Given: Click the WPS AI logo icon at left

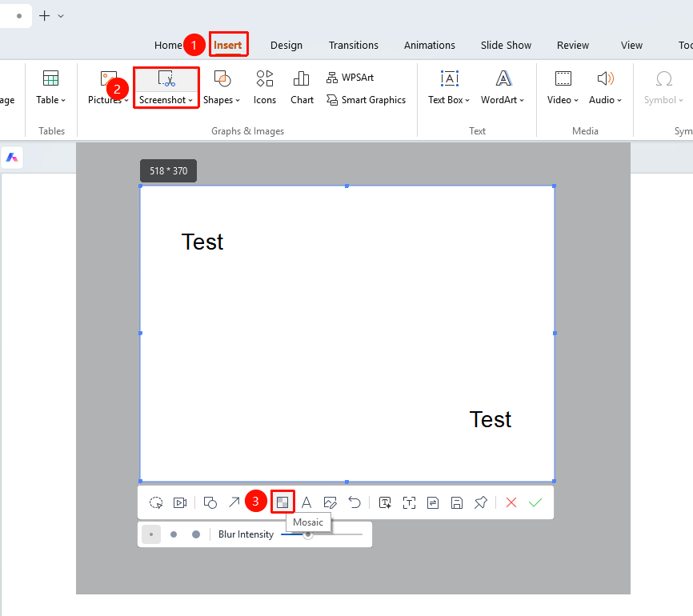Looking at the screenshot, I should tap(12, 158).
